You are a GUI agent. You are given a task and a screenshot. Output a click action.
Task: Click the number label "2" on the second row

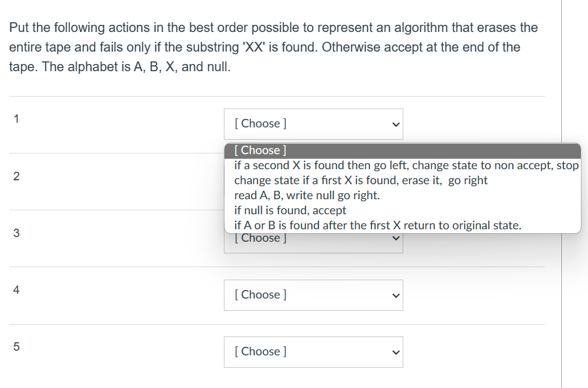coord(16,176)
